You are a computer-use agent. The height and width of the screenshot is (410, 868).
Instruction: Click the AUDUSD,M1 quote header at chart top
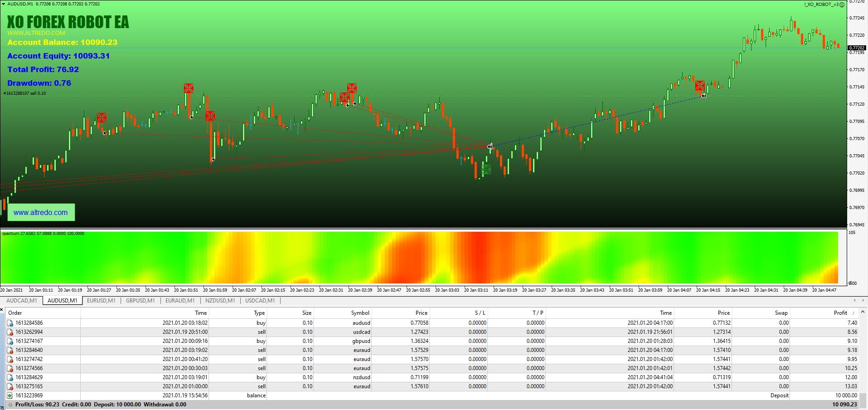point(53,4)
